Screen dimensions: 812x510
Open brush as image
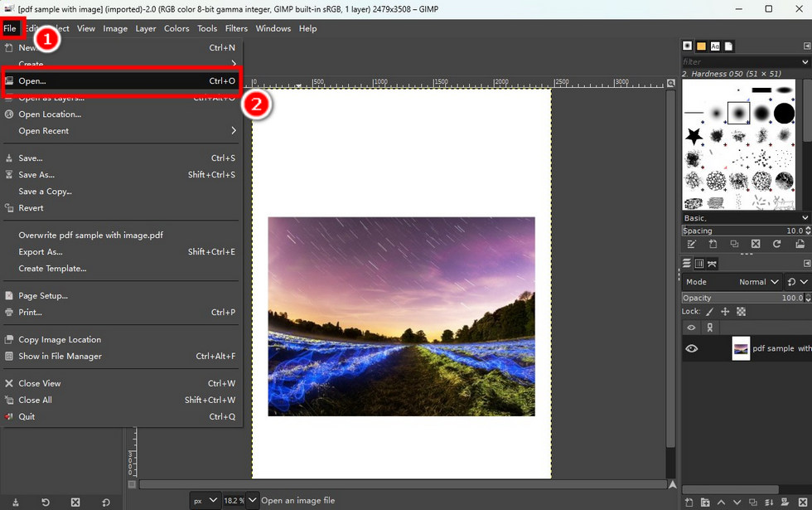(799, 244)
